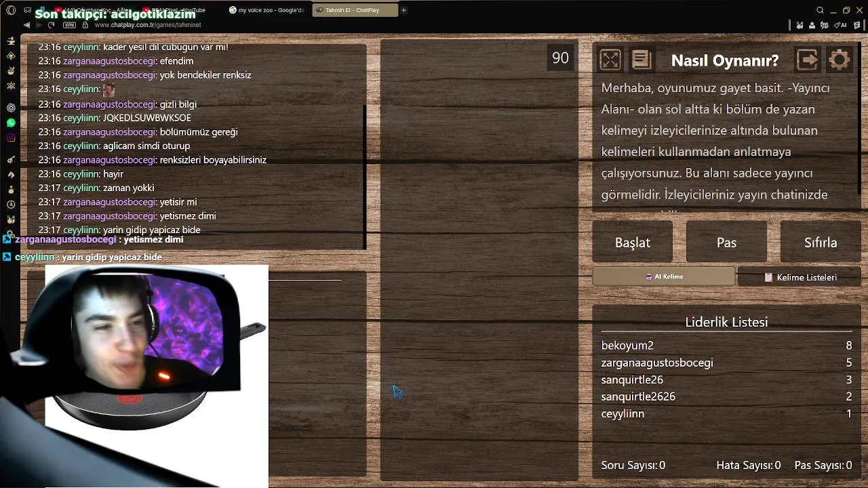The image size is (868, 488).
Task: Click chat message 'renksizleri boyayabilirsiniz'
Action: point(213,160)
